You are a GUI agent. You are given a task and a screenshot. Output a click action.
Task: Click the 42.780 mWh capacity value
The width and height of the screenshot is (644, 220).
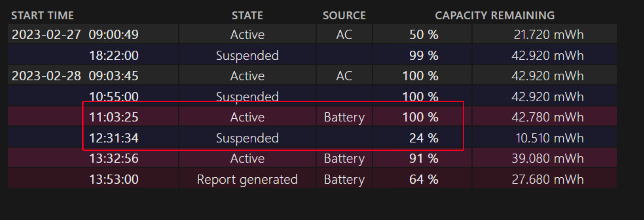(548, 117)
